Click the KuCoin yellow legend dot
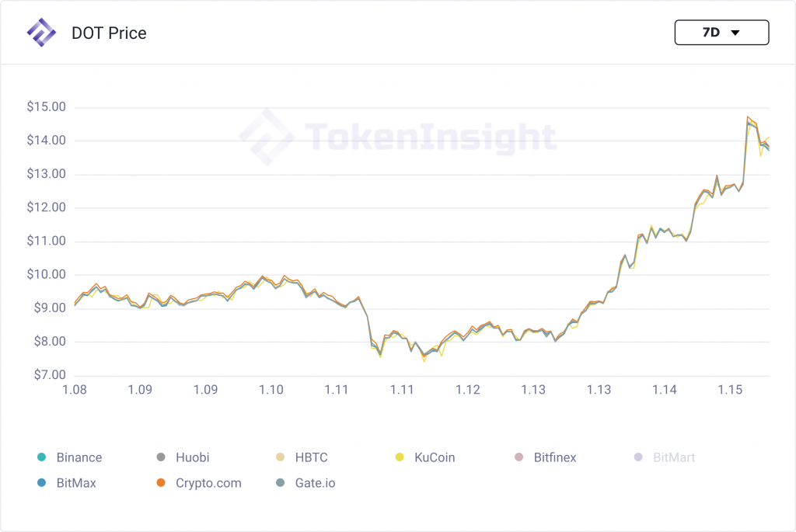Viewport: 796px width, 532px height. click(x=400, y=457)
